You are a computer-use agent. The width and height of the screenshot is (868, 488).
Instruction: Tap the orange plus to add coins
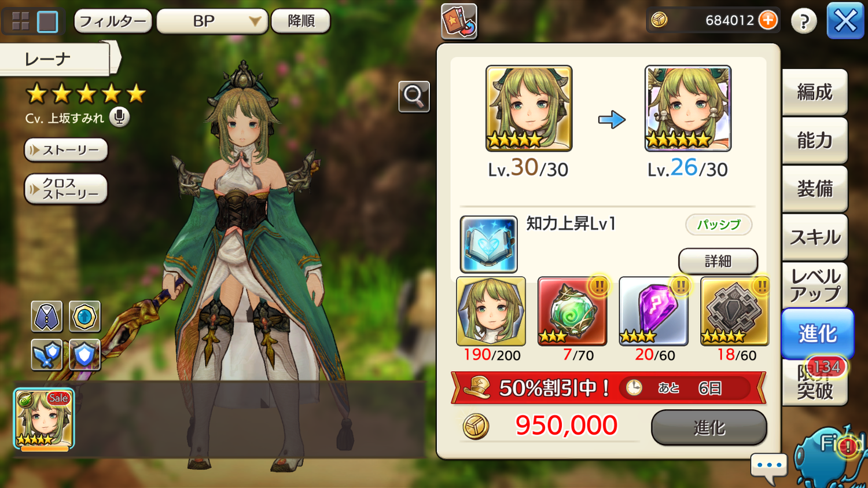pyautogui.click(x=768, y=20)
